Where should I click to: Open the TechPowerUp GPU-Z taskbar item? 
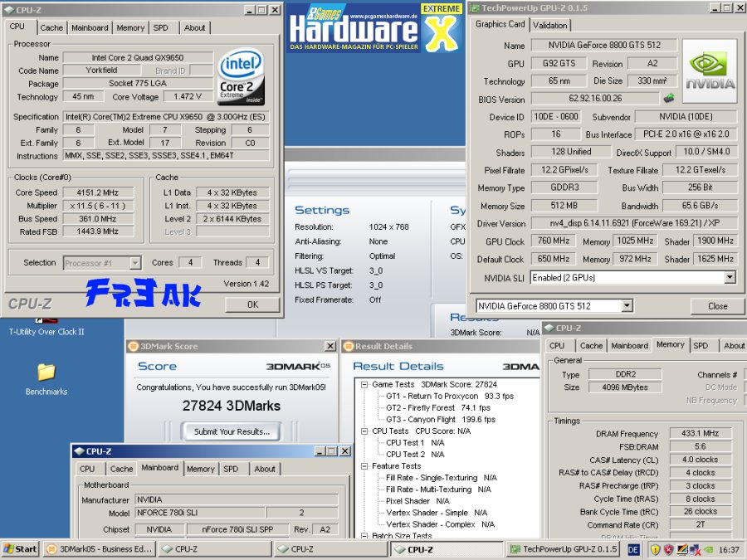click(x=564, y=549)
